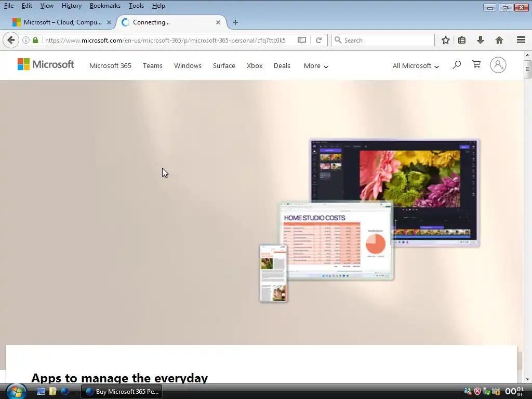Bookmark this page with the star icon
Image resolution: width=532 pixels, height=399 pixels.
[445, 40]
